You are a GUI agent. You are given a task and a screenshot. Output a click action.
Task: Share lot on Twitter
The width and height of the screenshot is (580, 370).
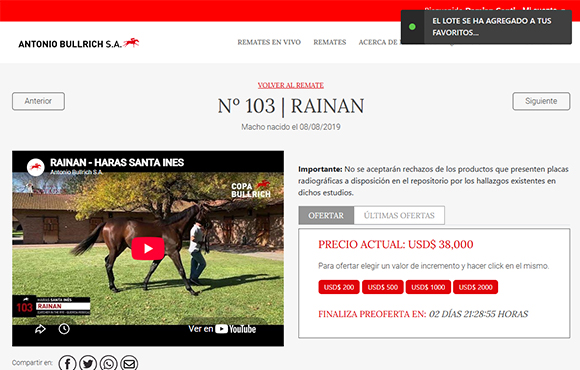88,364
